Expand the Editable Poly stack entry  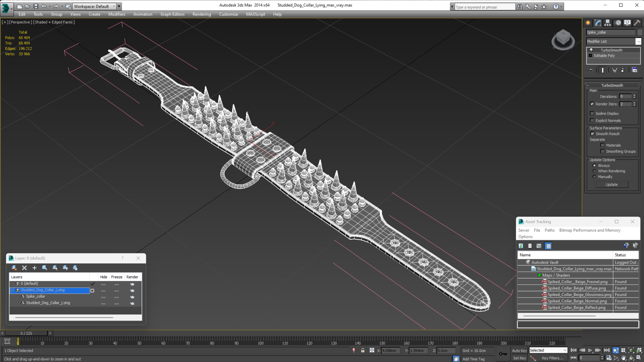(590, 55)
